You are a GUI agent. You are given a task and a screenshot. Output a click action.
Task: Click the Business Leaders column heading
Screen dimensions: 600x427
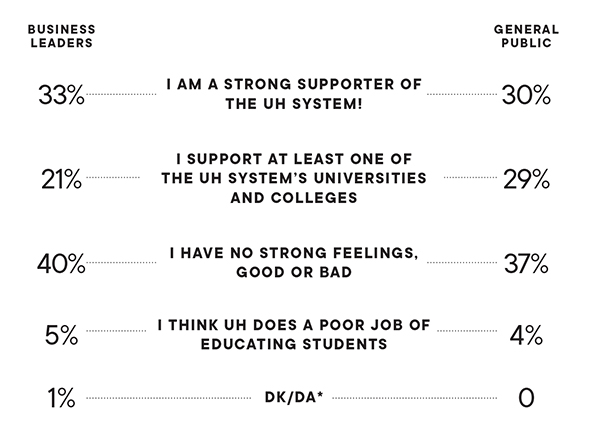[61, 36]
